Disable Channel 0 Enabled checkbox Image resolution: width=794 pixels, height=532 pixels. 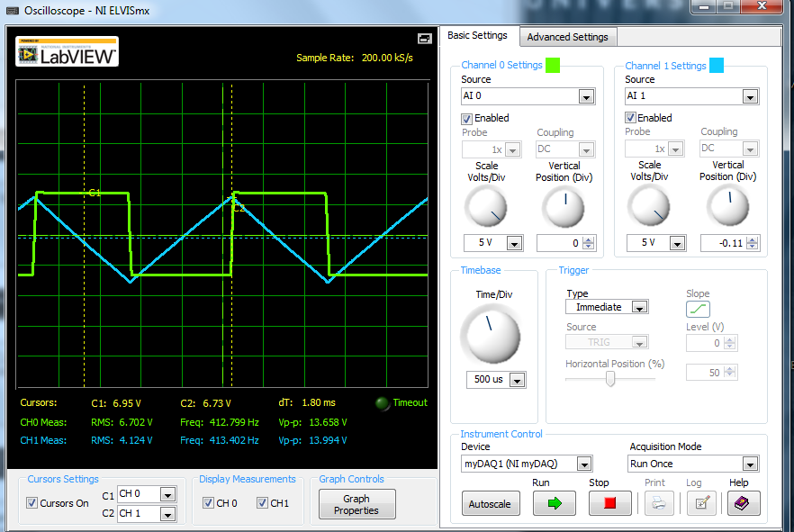466,118
